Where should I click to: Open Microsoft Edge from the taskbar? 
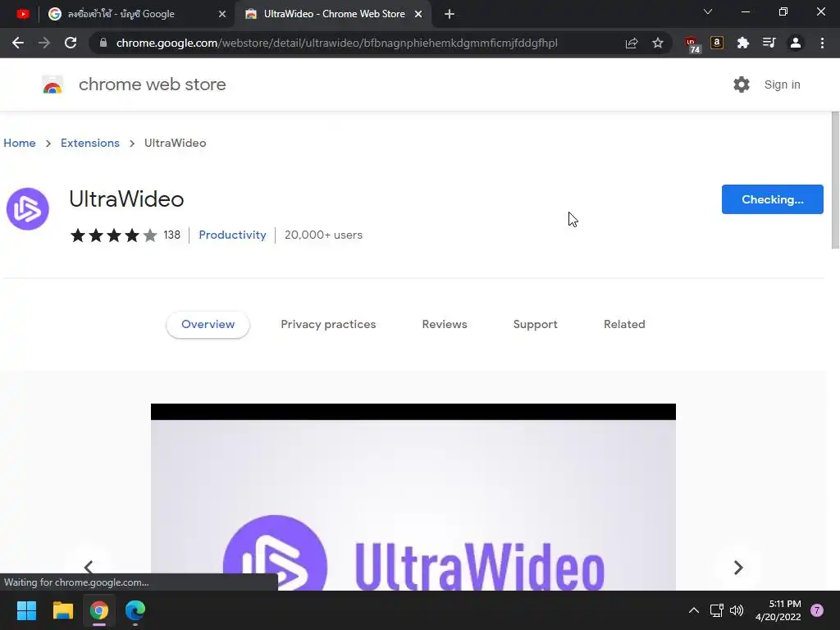pos(135,610)
